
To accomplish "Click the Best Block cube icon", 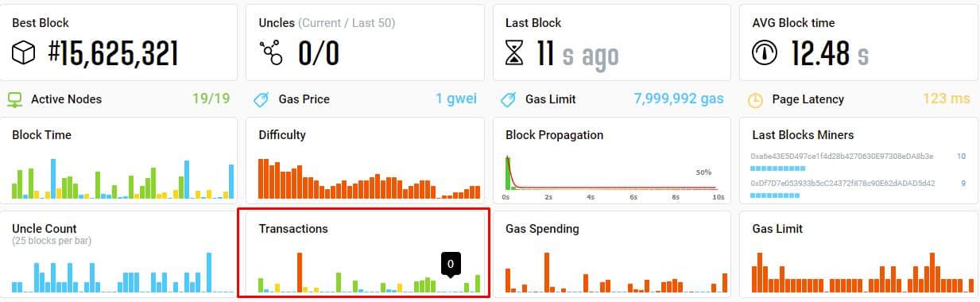I will point(24,53).
